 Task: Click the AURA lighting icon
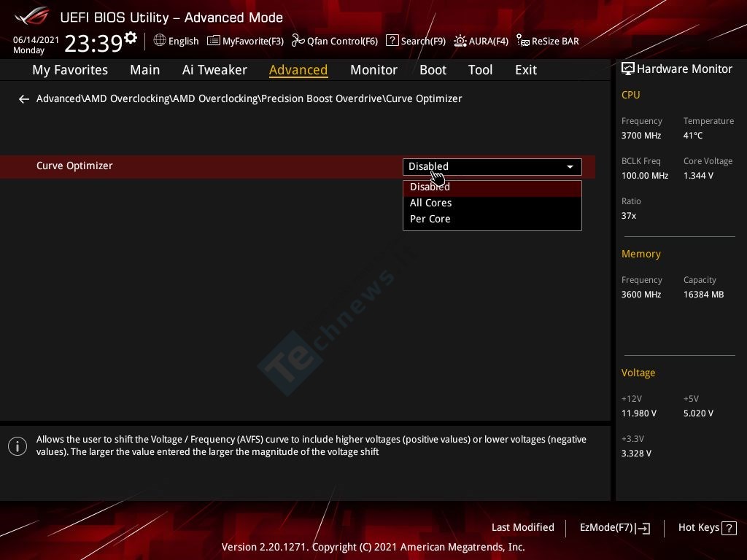click(460, 41)
